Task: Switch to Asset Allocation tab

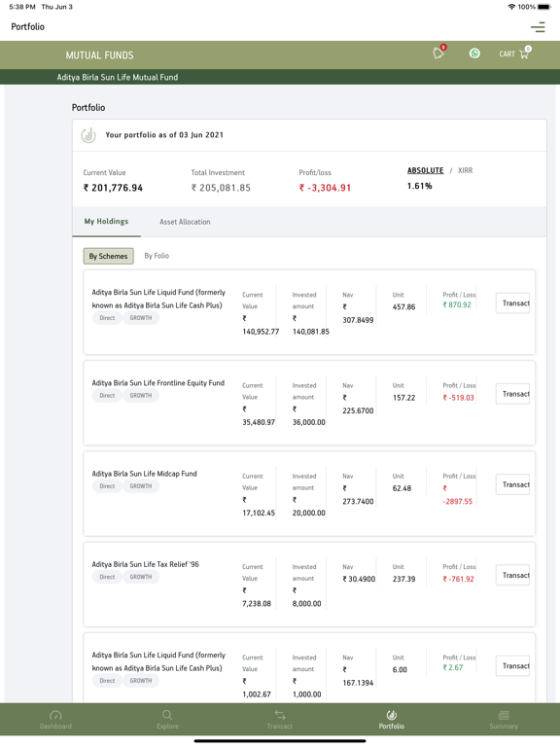Action: [x=185, y=222]
